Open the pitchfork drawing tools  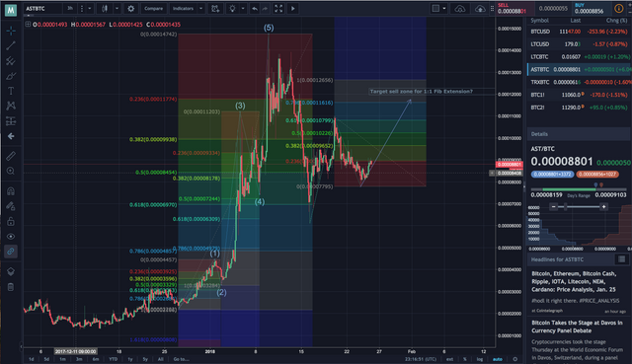point(11,61)
